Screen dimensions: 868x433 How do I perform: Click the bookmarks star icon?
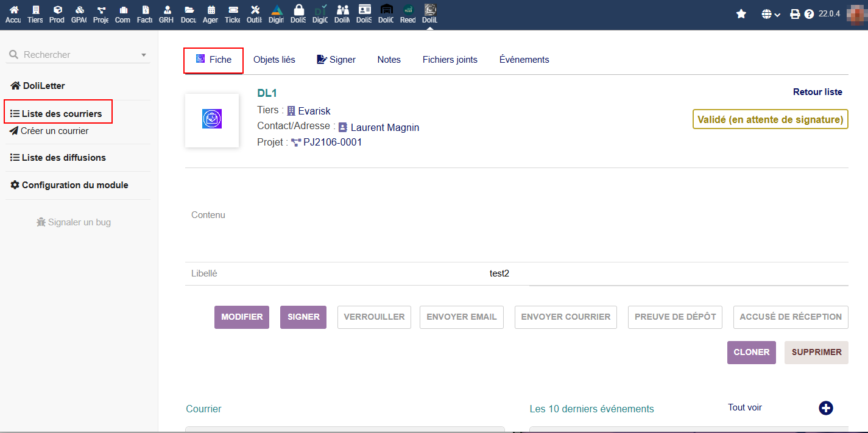741,14
